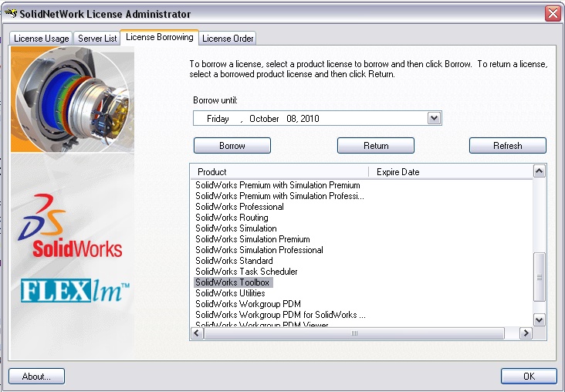Select the SolidWorks Simulation row
This screenshot has height=392, width=565.
click(x=236, y=228)
